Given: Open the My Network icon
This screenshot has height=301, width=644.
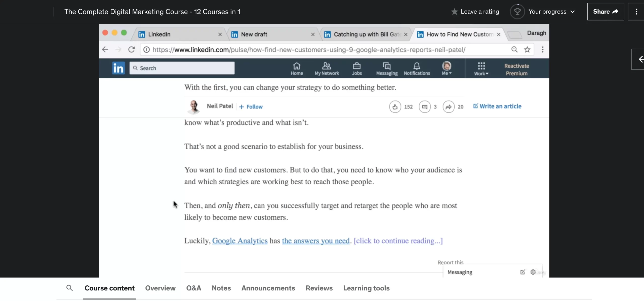Looking at the screenshot, I should coord(327,69).
